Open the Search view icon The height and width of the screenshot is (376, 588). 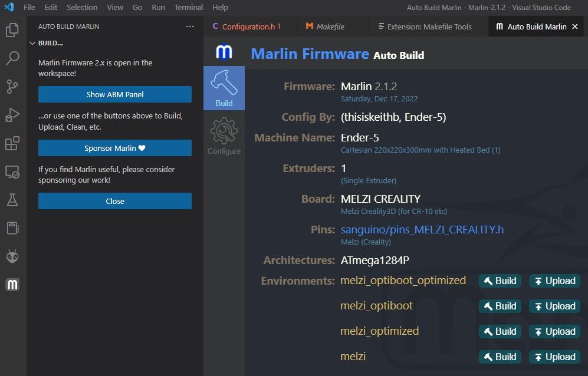(x=12, y=58)
